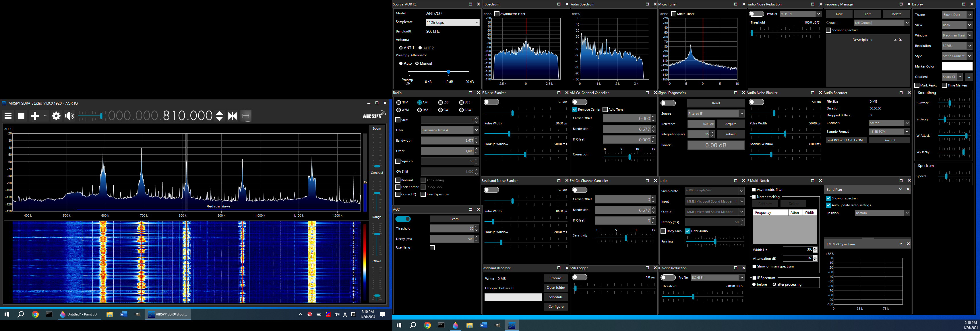Click the center tuning style icon
The width and height of the screenshot is (980, 331).
coord(233,116)
